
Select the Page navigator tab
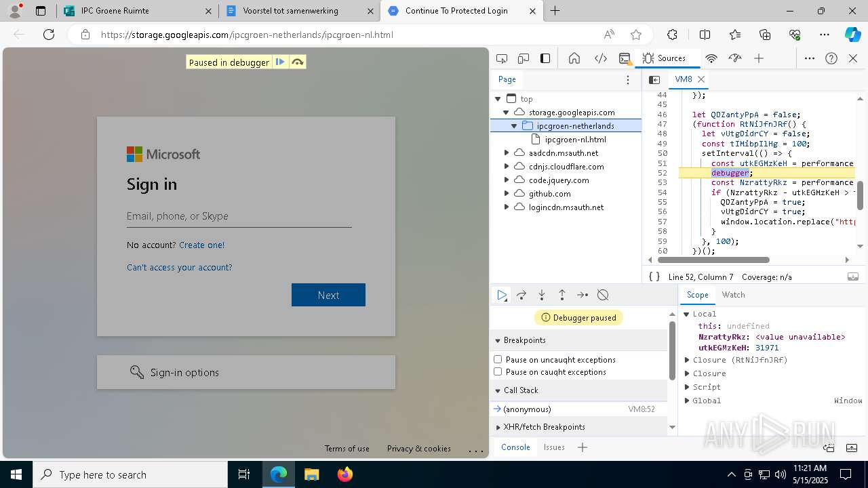tap(507, 79)
